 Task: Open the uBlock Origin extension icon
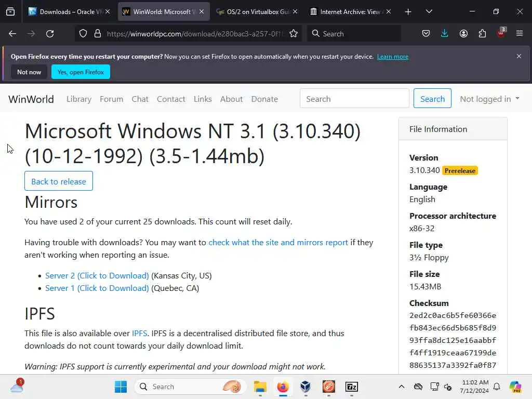tap(501, 33)
